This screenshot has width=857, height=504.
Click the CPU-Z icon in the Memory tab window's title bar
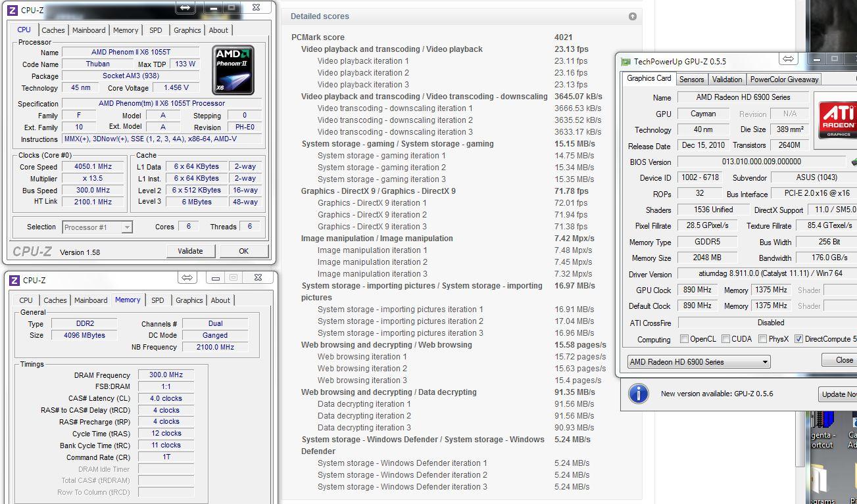[14, 280]
